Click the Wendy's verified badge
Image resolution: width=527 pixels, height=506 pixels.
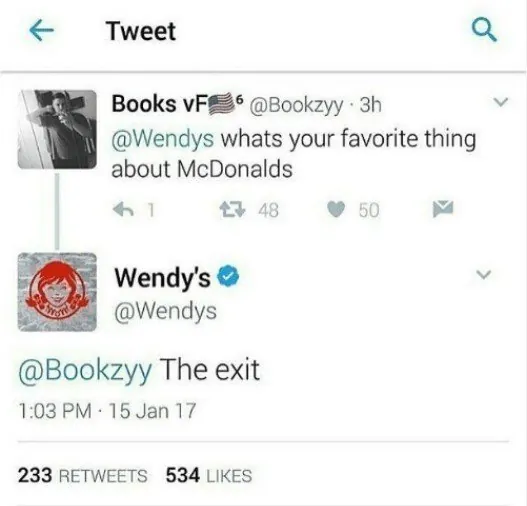(229, 276)
